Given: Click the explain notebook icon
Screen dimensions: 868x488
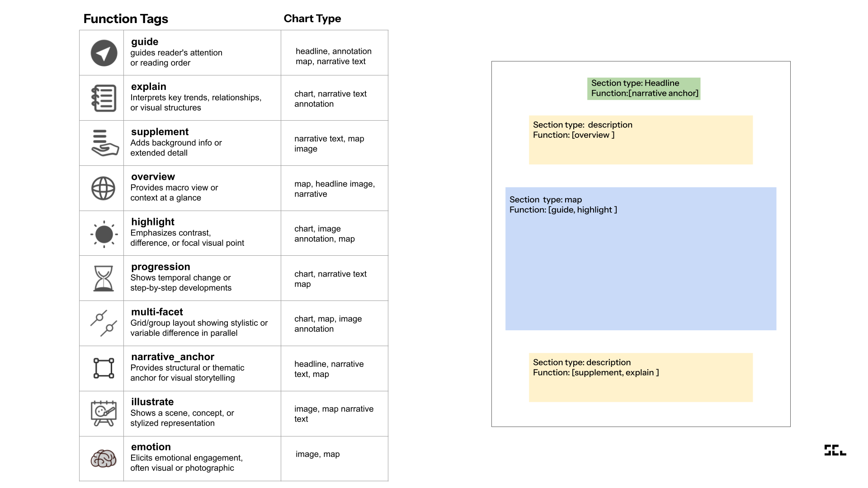Looking at the screenshot, I should click(104, 98).
